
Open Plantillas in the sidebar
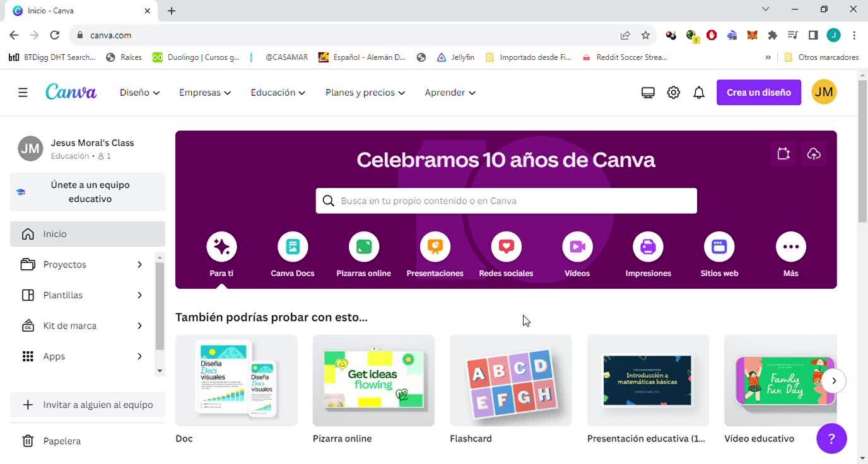tap(63, 295)
